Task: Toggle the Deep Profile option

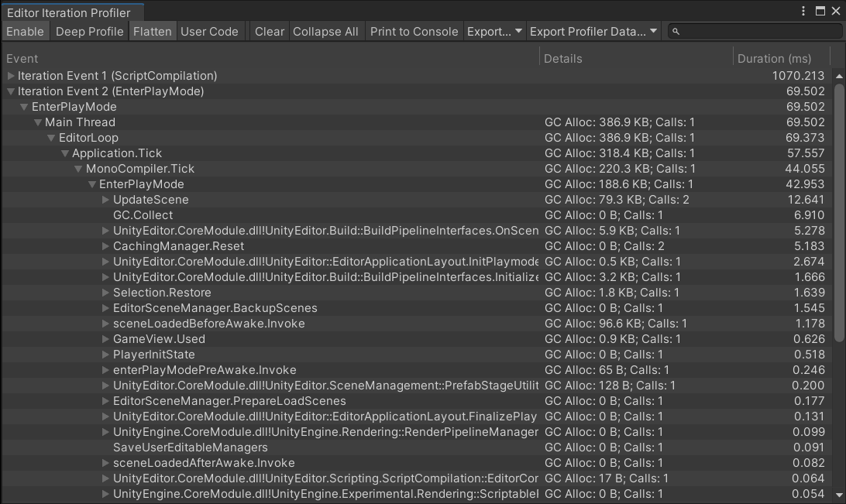Action: (89, 32)
